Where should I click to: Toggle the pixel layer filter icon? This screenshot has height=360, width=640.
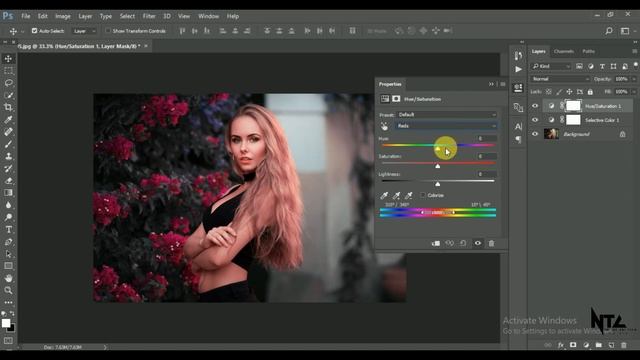(579, 66)
